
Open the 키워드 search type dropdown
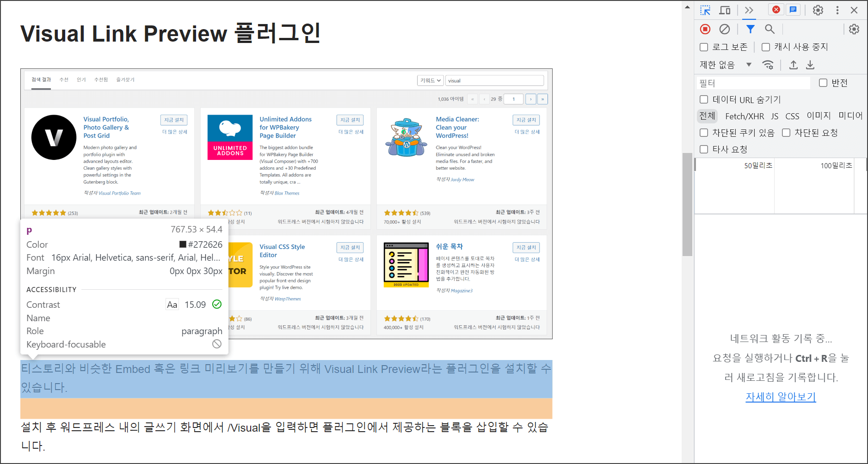(x=430, y=80)
